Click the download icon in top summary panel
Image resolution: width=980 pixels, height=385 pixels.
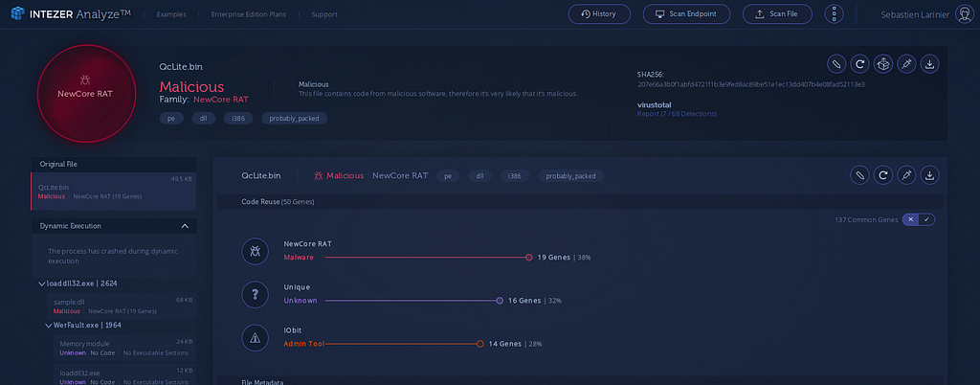point(929,64)
